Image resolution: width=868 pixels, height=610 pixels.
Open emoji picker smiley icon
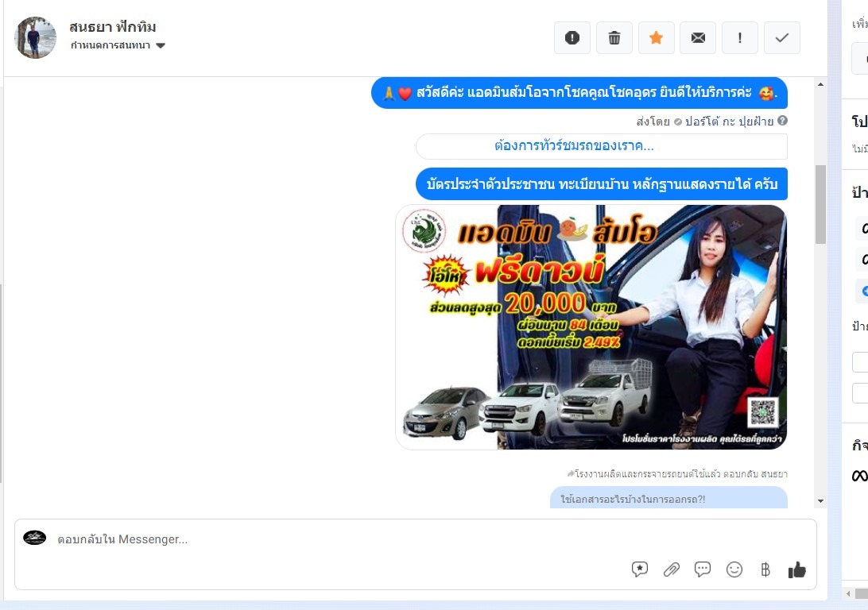click(734, 569)
